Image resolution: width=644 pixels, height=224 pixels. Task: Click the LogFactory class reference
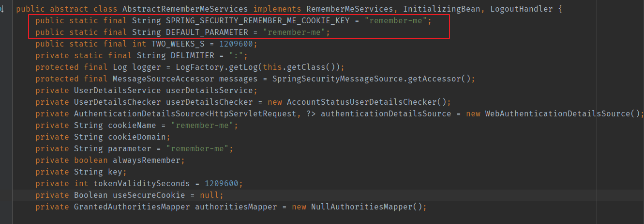(197, 67)
